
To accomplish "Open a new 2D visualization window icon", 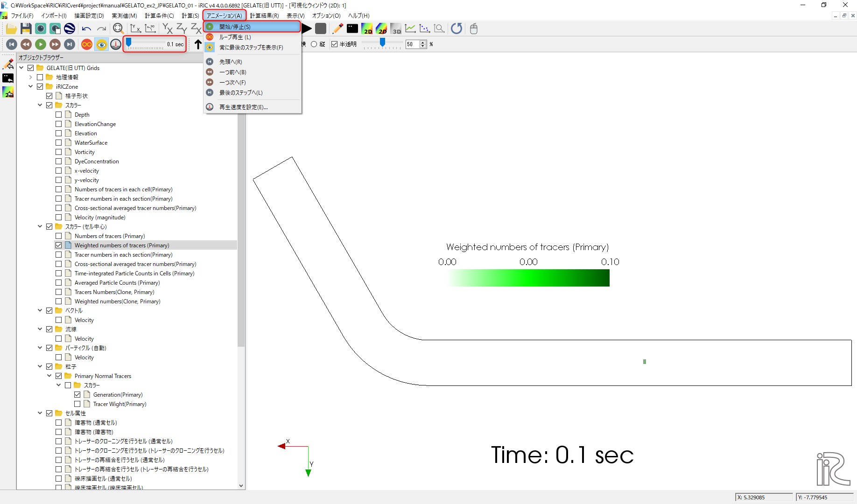I will 367,28.
